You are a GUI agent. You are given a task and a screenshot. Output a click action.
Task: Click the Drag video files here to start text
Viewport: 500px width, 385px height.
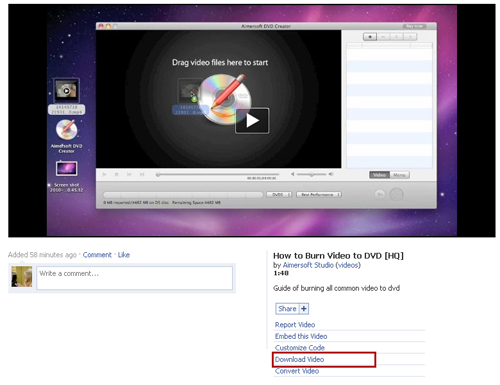pos(220,63)
